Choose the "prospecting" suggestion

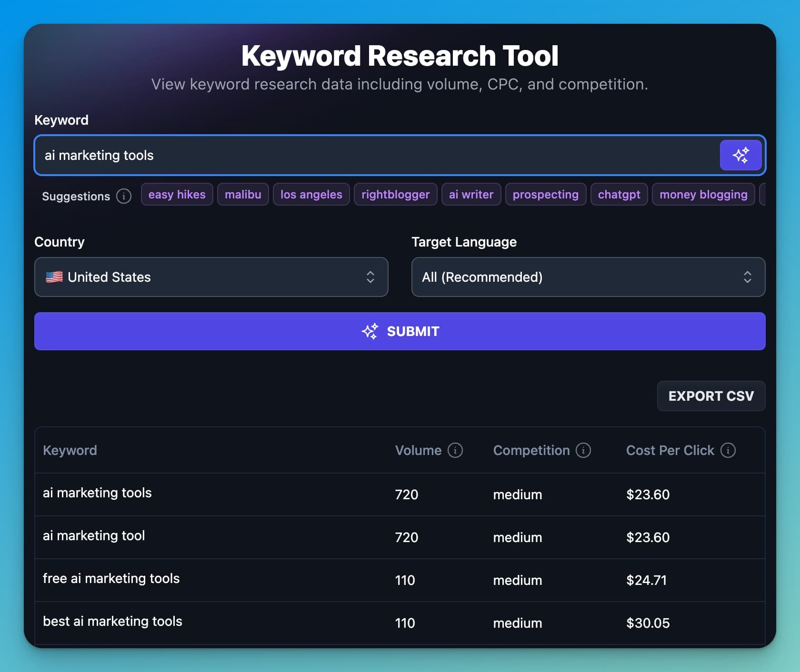tap(545, 194)
